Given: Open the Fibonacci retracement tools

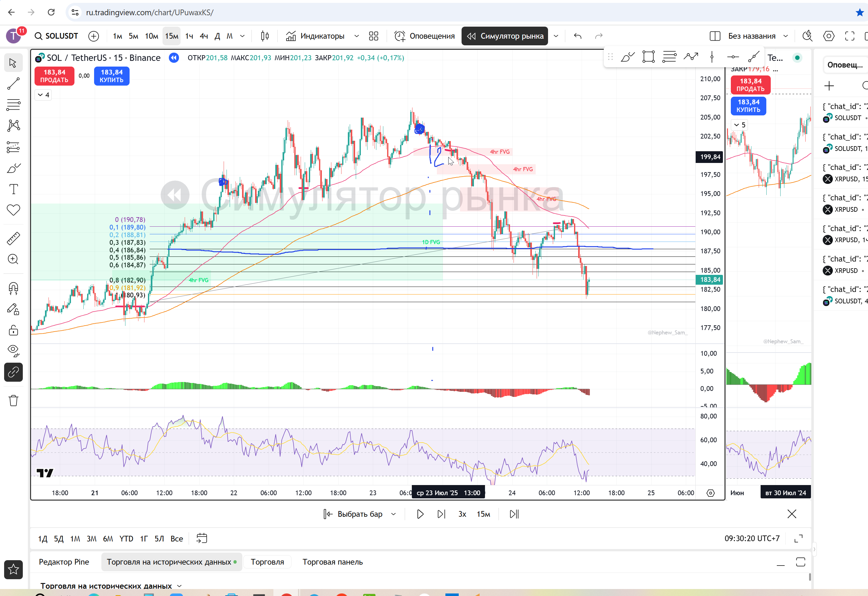Looking at the screenshot, I should [13, 105].
